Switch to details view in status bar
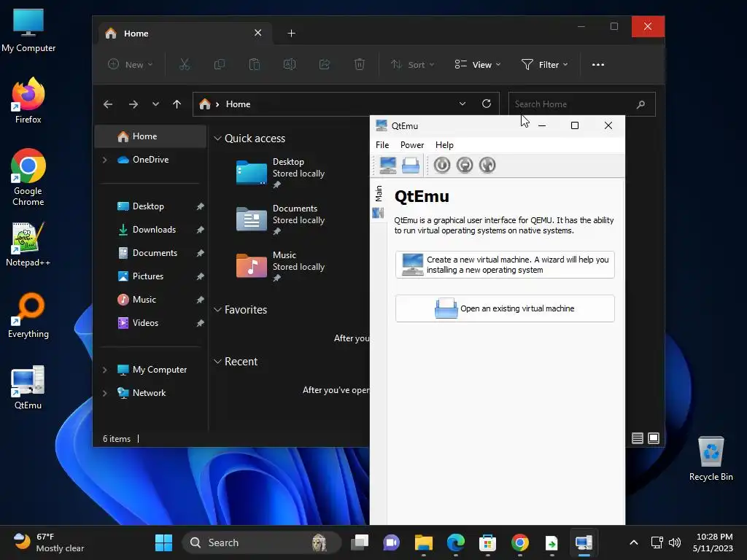This screenshot has height=560, width=747. (x=638, y=438)
